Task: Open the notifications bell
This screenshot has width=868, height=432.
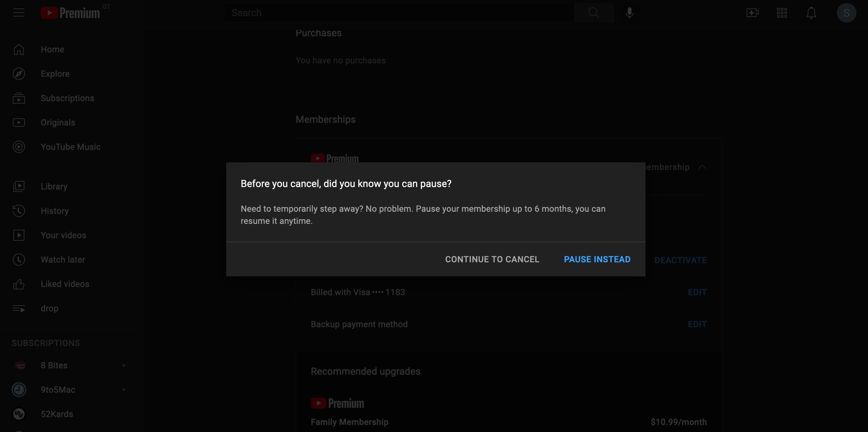Action: [811, 12]
